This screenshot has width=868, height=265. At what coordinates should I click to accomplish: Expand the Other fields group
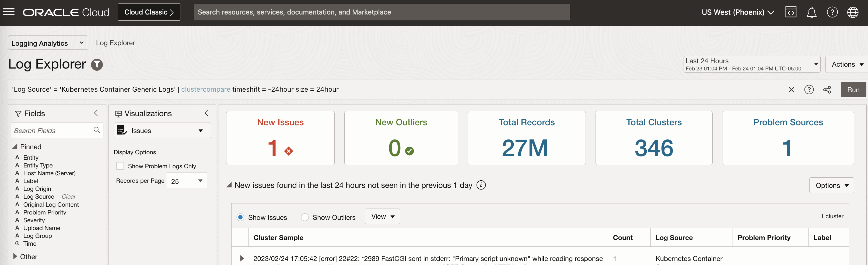(15, 256)
